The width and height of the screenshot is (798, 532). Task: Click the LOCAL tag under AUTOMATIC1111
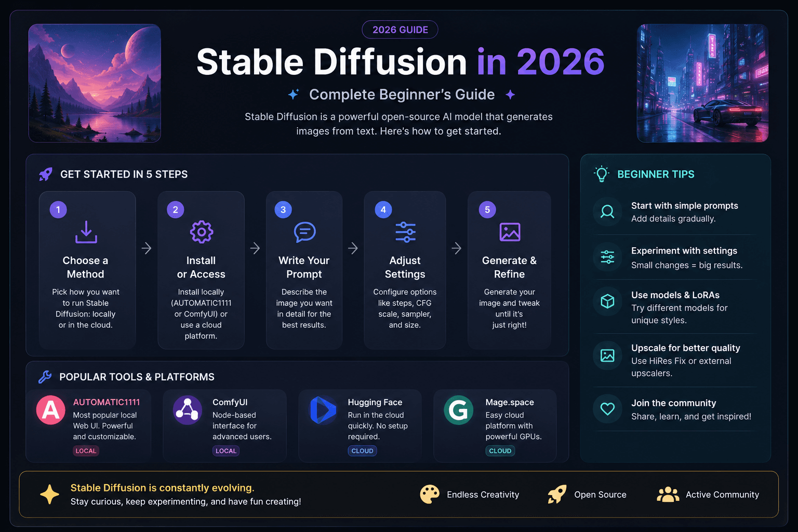tap(86, 451)
